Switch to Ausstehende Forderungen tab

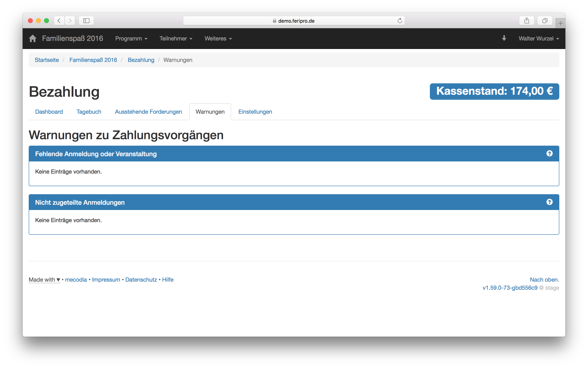[148, 112]
